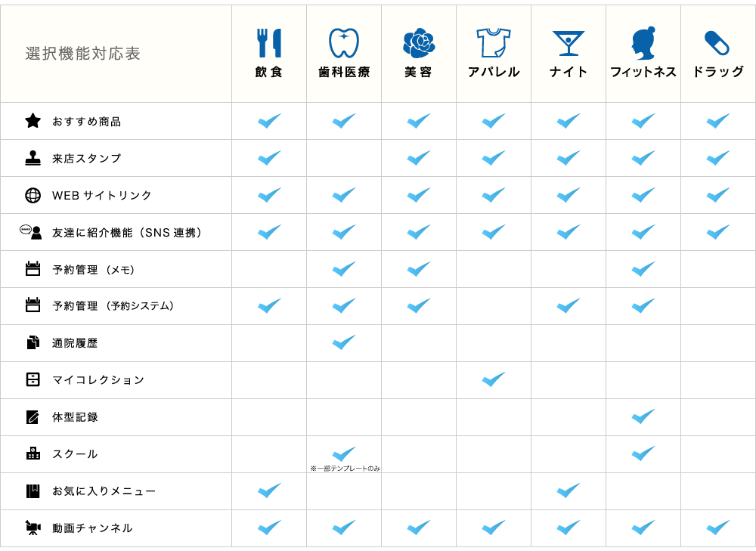Click the globe icon beside WEBサイトリンク
The height and width of the screenshot is (551, 756).
[x=33, y=195]
